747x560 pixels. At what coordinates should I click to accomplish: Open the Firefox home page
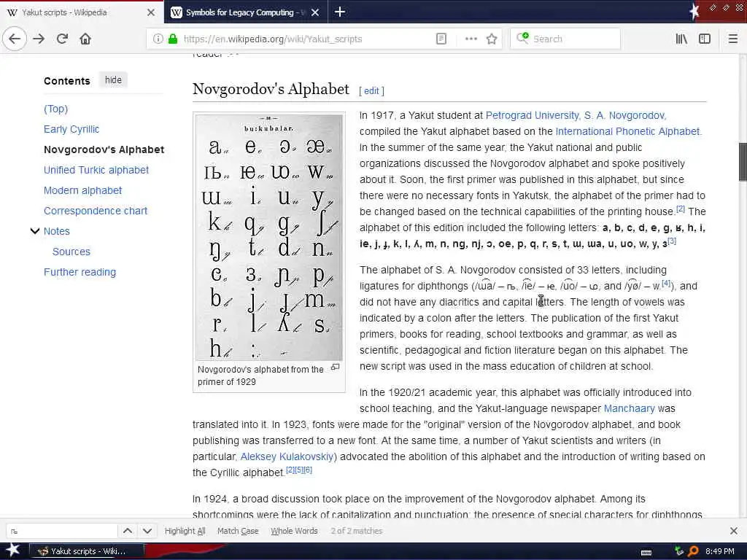pyautogui.click(x=85, y=39)
